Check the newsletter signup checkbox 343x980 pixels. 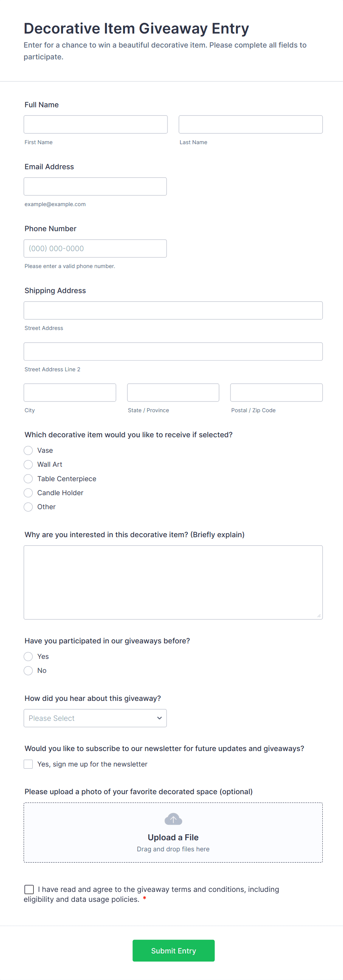28,764
